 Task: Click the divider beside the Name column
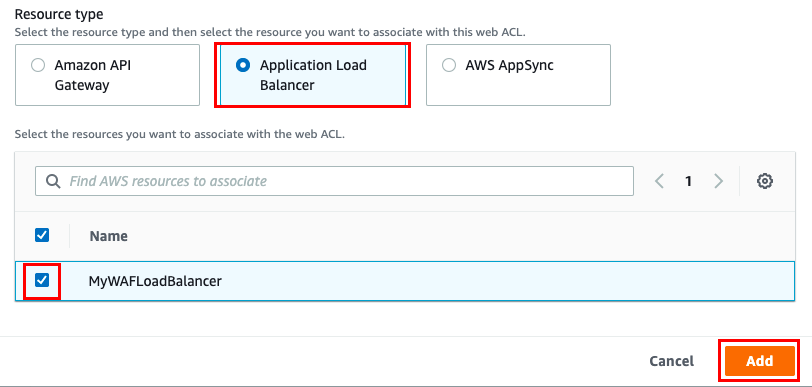(x=69, y=236)
